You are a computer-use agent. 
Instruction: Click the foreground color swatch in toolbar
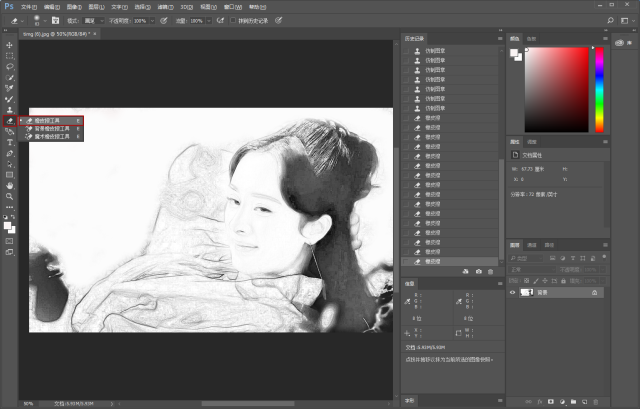tap(7, 226)
